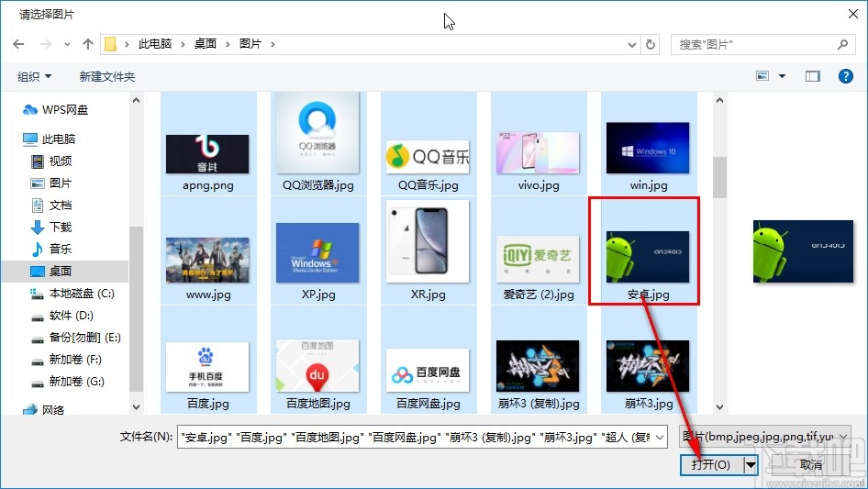
Task: Open 图片 in the sidebar
Action: pos(51,183)
